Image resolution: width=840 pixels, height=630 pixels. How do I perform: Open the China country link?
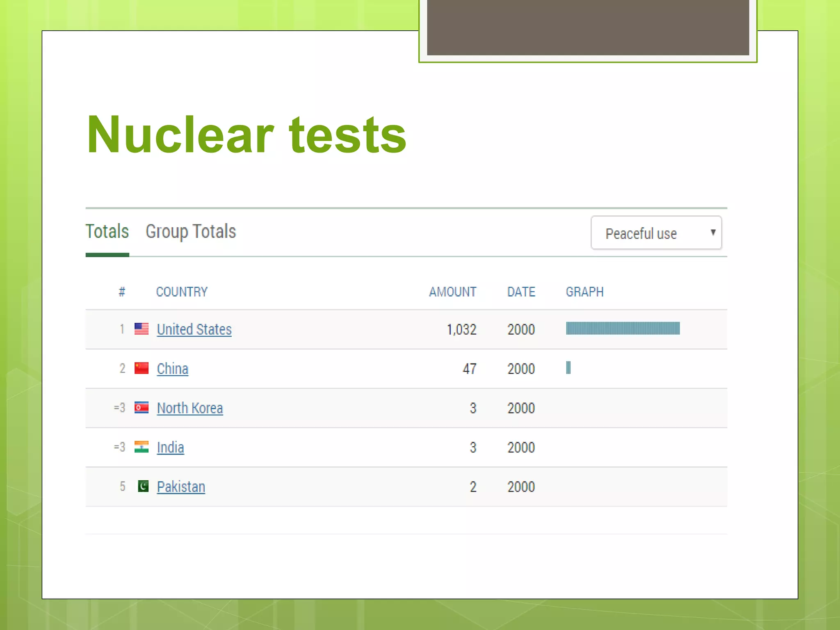(x=172, y=369)
